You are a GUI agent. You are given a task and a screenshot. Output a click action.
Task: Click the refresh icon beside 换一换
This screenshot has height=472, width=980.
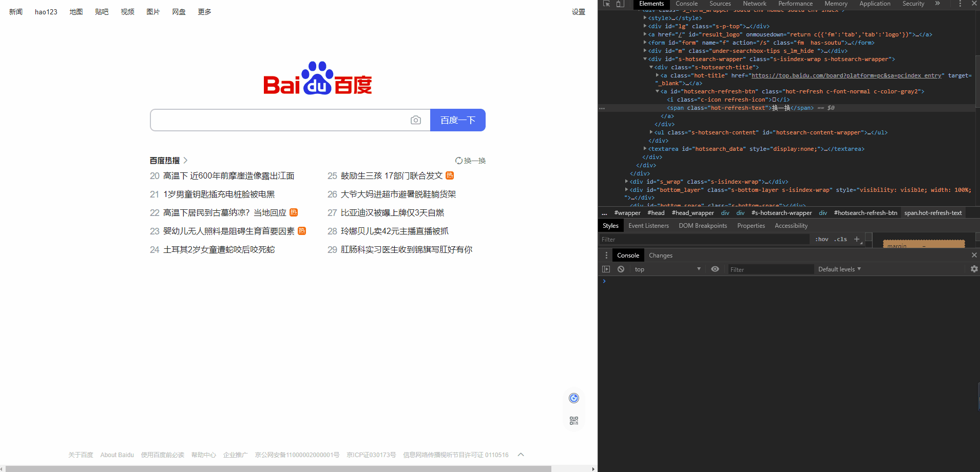coord(459,161)
